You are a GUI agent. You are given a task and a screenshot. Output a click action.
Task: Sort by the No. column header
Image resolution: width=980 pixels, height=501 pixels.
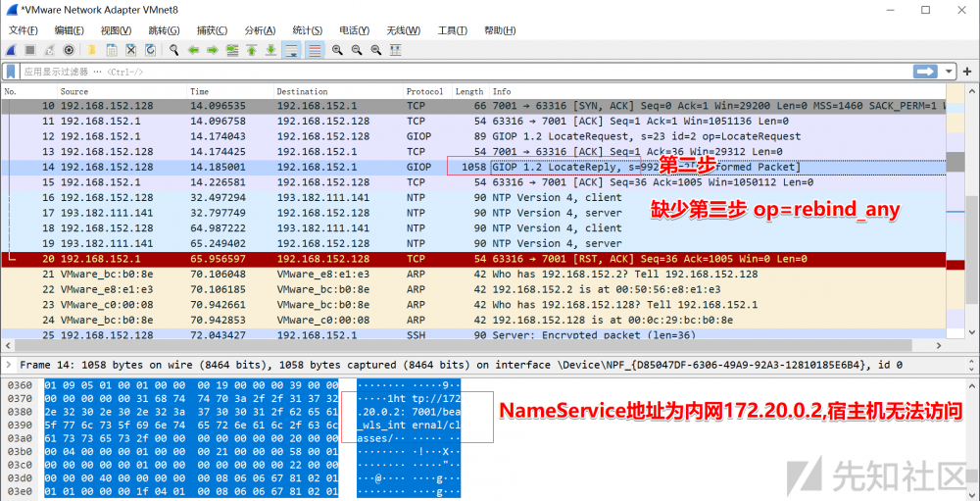coord(29,91)
